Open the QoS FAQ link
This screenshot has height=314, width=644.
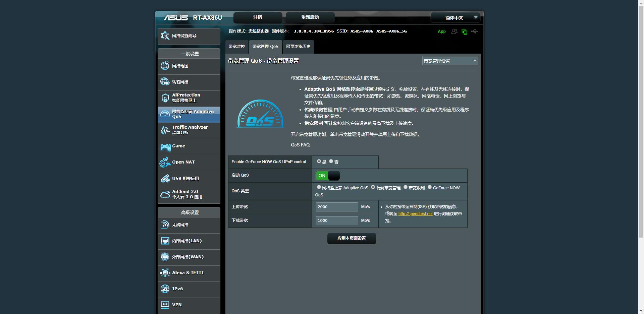point(300,145)
